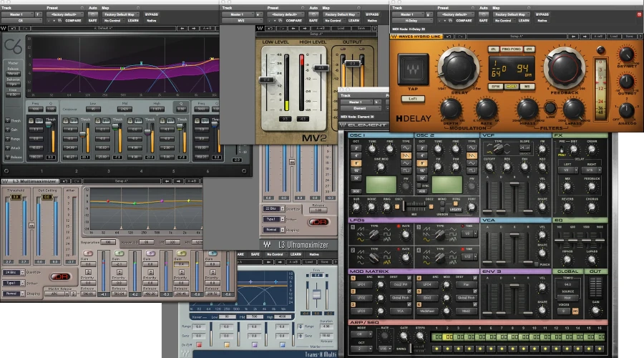
Task: Select the 8' octave button in Element OSC 1
Action: (x=356, y=163)
